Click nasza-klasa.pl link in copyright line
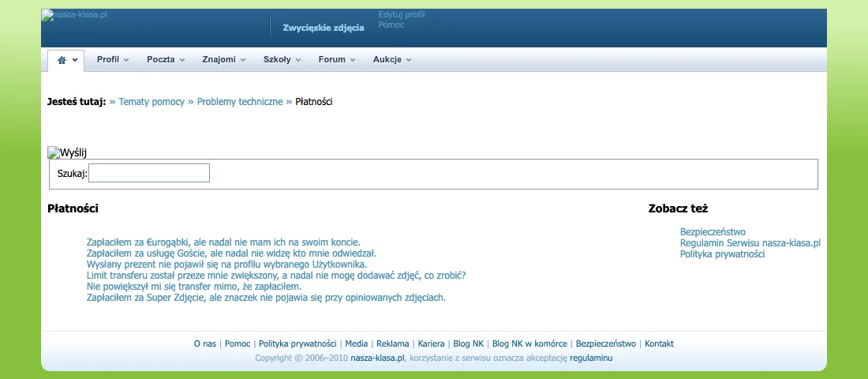This screenshot has width=868, height=379. tap(378, 358)
